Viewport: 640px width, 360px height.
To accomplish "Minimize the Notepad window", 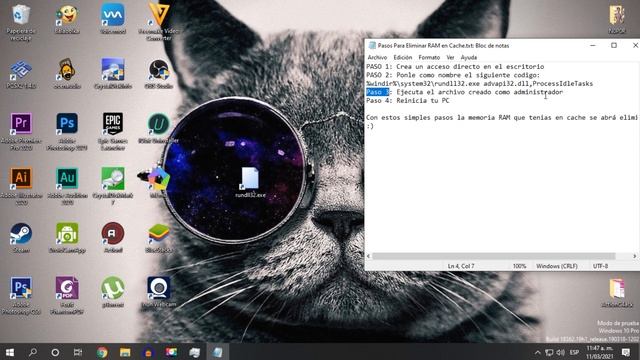I will (x=593, y=45).
